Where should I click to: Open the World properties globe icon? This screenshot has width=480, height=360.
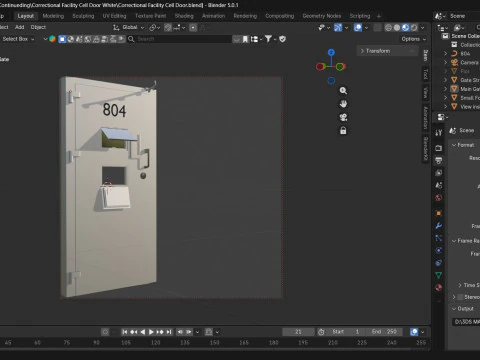click(439, 198)
